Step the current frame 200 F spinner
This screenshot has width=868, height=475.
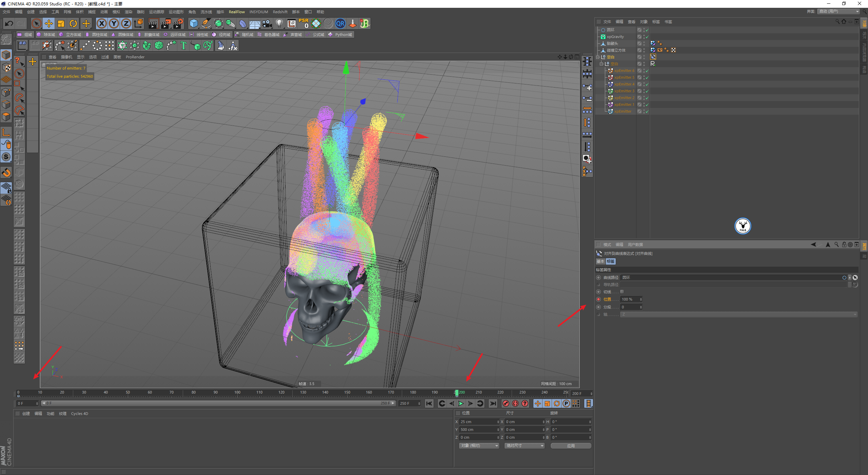[x=591, y=394]
